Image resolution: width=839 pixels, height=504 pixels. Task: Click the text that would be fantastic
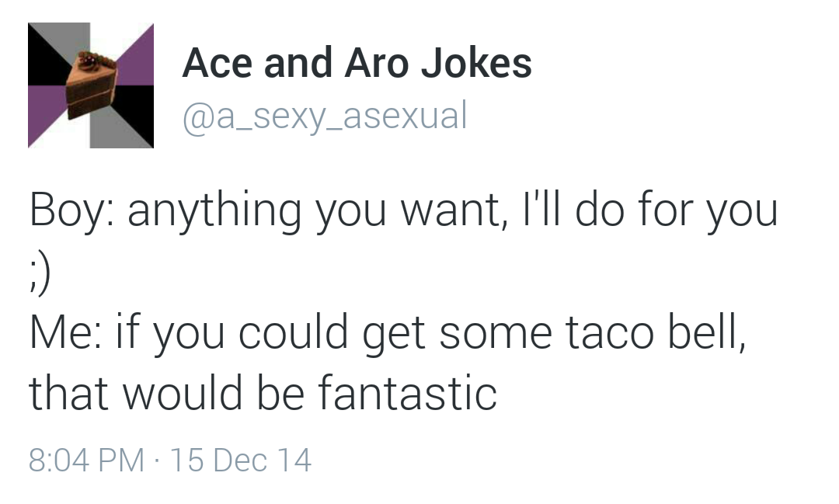[263, 393]
